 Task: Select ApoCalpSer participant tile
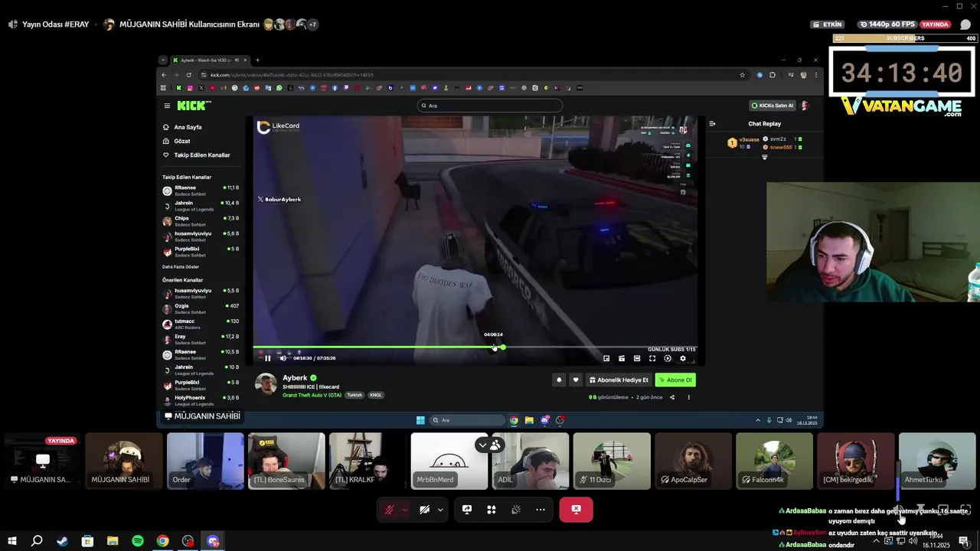694,461
